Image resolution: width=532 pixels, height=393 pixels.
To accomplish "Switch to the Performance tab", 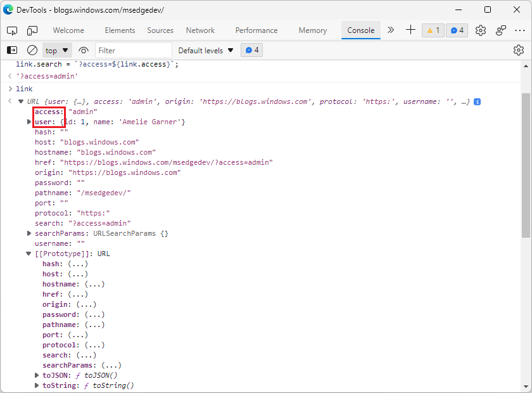I will [x=256, y=30].
